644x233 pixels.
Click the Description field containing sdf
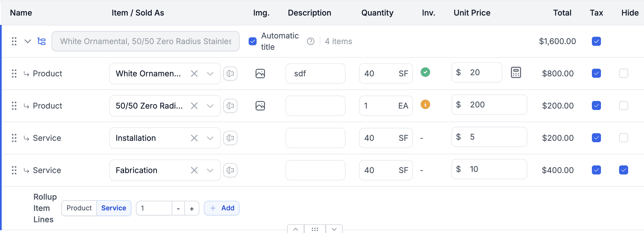pyautogui.click(x=315, y=74)
